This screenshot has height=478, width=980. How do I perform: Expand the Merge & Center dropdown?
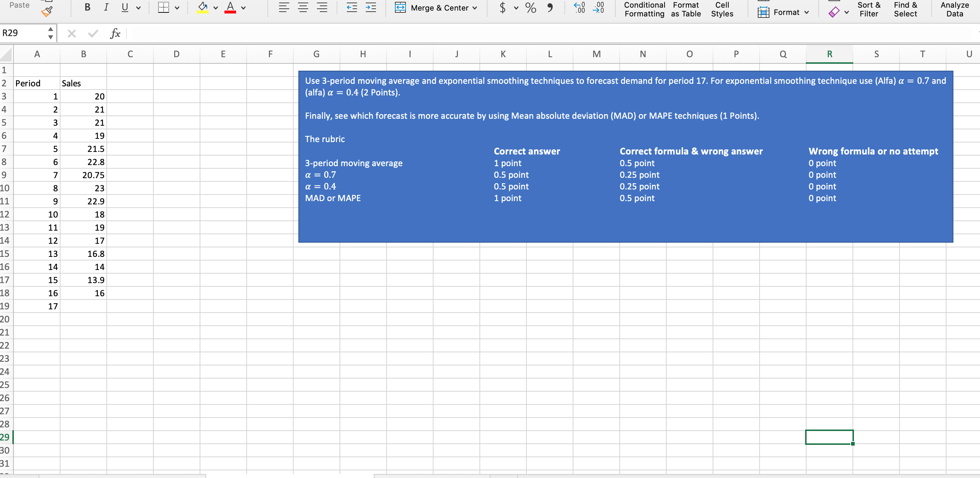pos(475,8)
